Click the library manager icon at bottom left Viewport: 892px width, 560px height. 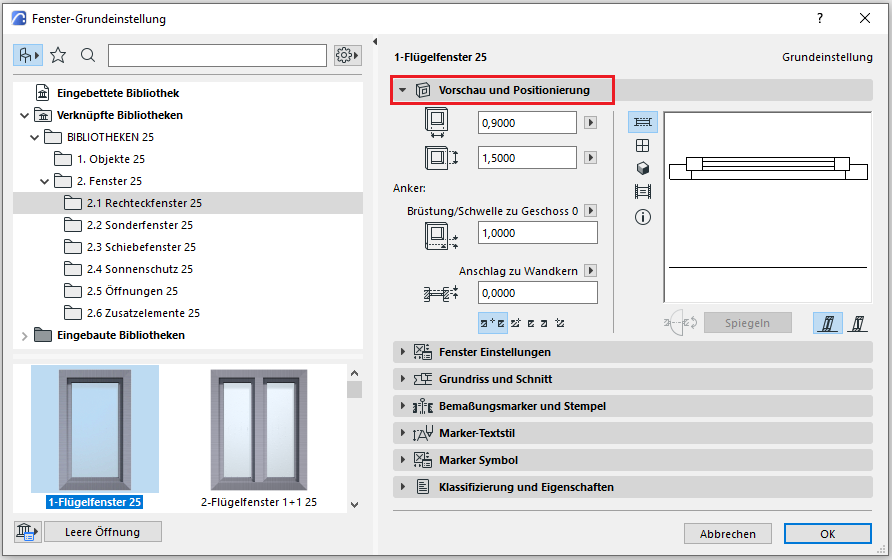click(x=24, y=531)
